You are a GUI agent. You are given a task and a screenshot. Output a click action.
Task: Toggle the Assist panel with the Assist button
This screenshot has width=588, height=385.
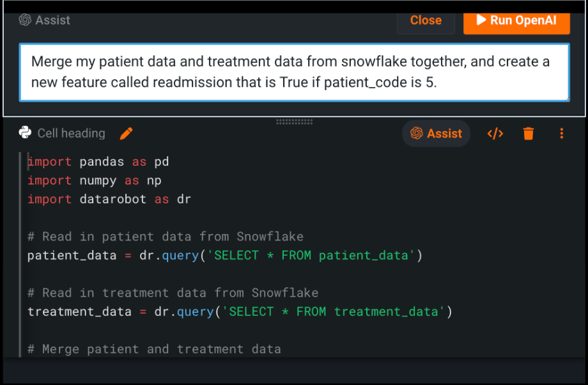pyautogui.click(x=436, y=133)
